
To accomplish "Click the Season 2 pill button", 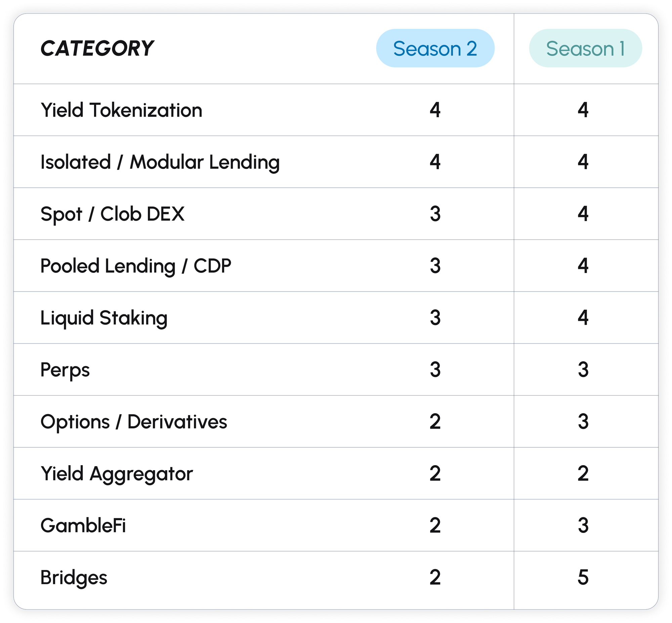I will (x=435, y=48).
